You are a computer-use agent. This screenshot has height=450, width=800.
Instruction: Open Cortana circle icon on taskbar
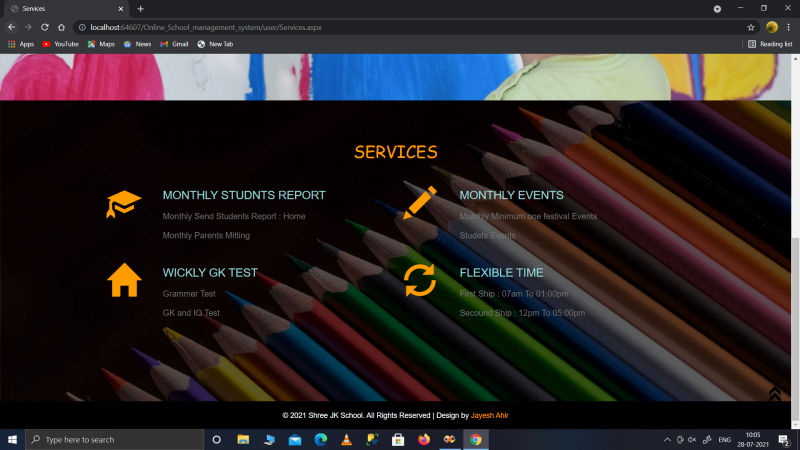click(x=216, y=439)
